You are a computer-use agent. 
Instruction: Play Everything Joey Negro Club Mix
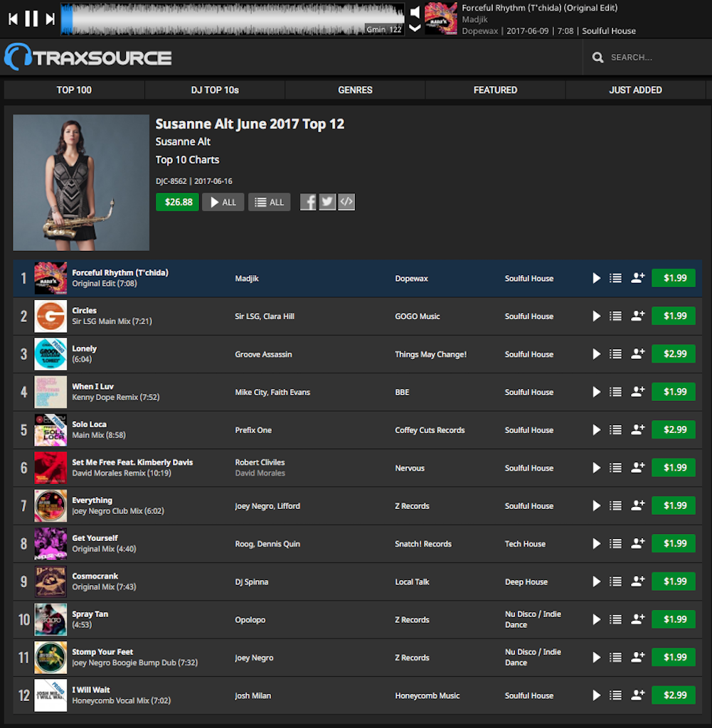[596, 505]
